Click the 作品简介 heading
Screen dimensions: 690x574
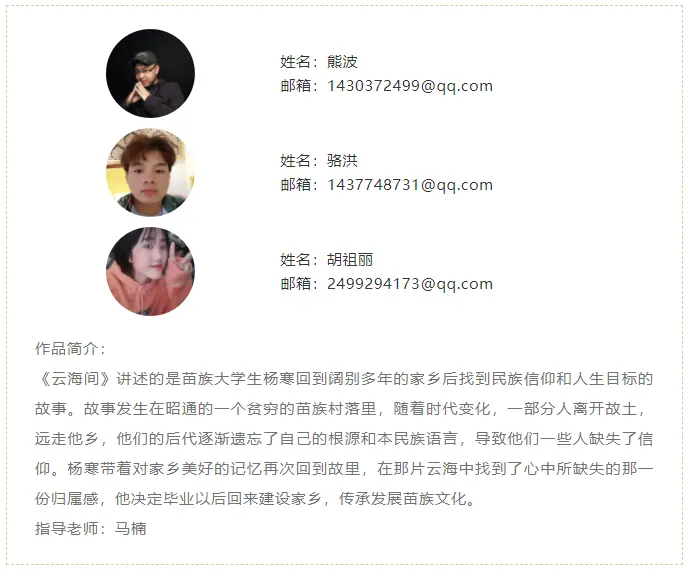click(x=70, y=349)
